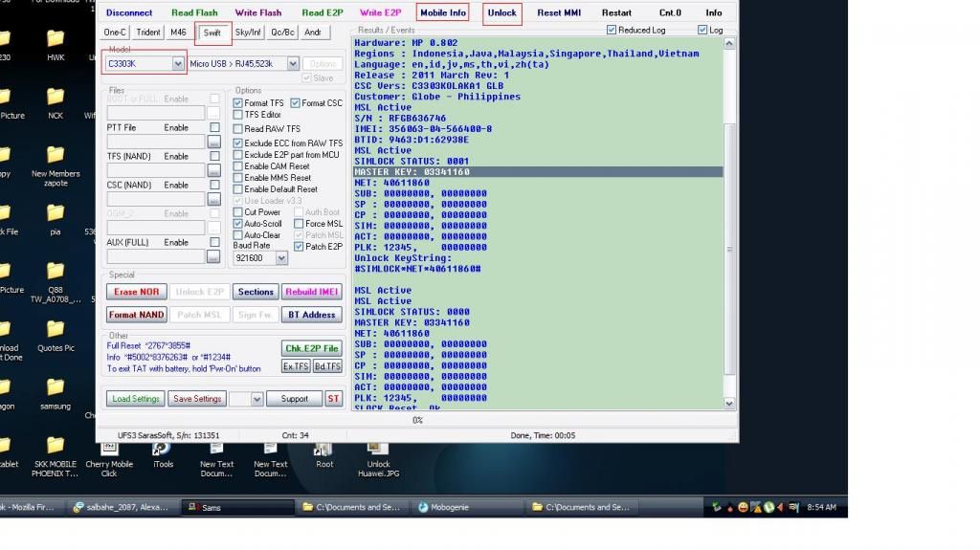Open the Baud Rate 921600 dropdown

click(281, 258)
